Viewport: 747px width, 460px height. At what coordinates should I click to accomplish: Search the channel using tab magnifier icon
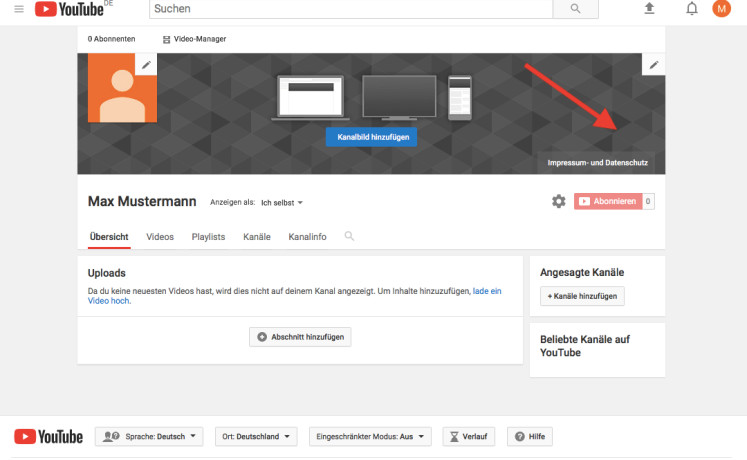pyautogui.click(x=349, y=236)
